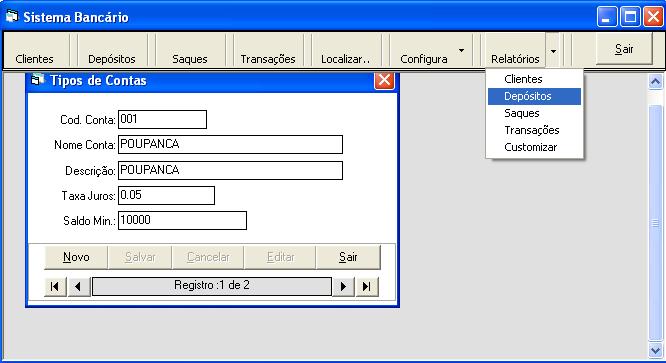Collapse the Relatórios dropdown arrow
Viewport: 666px width, 363px height.
point(553,51)
